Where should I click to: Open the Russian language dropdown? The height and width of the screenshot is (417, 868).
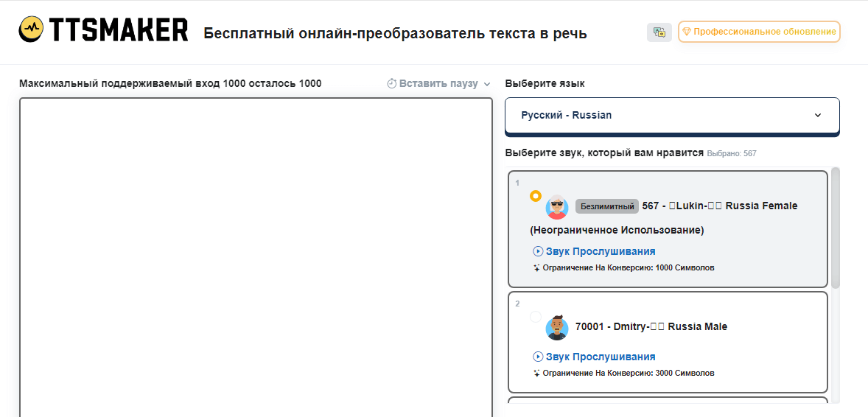672,116
